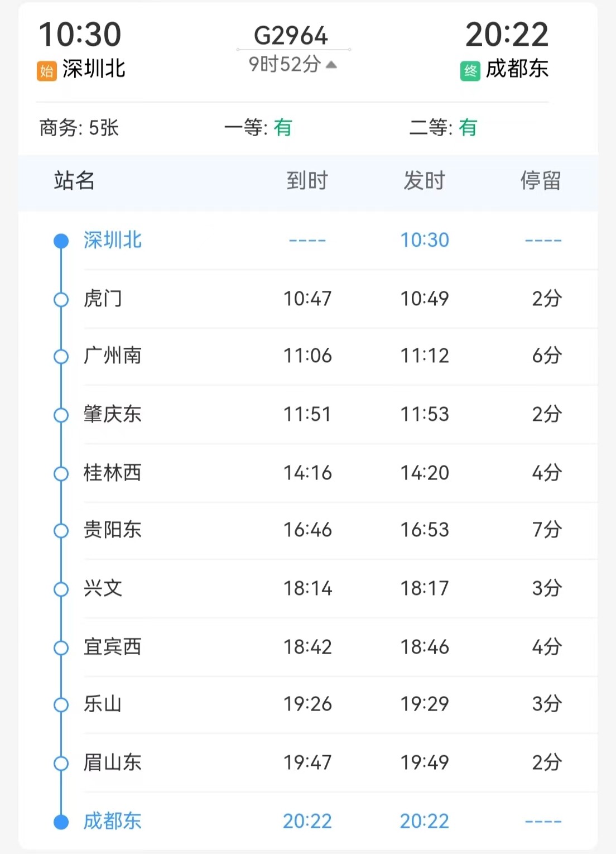Image resolution: width=616 pixels, height=854 pixels.
Task: Open train number G2964 details
Action: click(291, 36)
